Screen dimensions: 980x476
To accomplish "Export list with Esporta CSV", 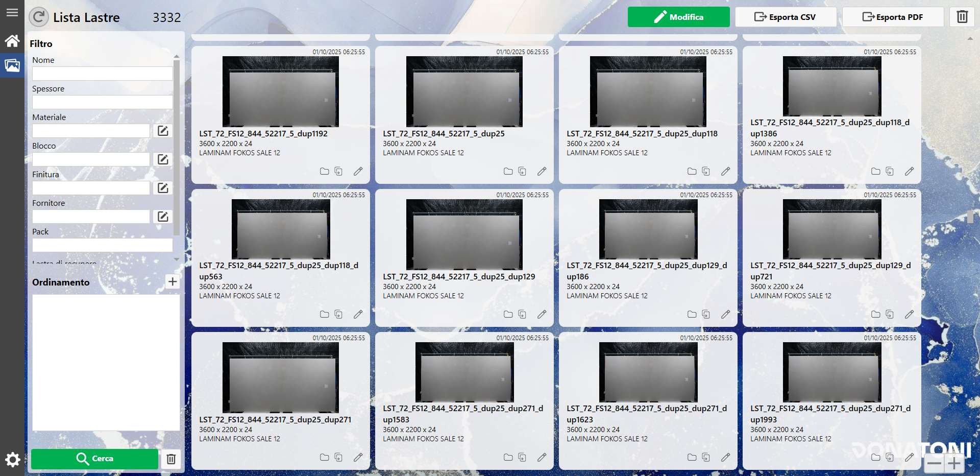I will pos(786,17).
